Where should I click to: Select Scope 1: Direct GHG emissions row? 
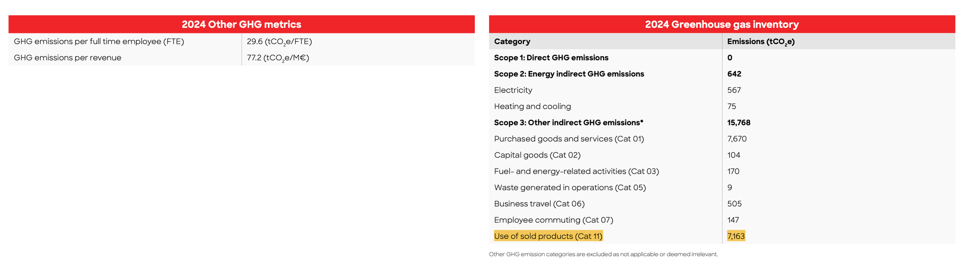point(722,58)
